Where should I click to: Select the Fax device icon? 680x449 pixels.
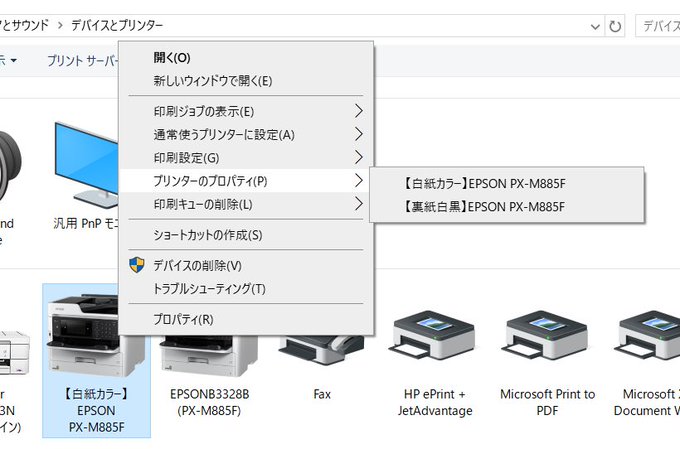tap(322, 350)
